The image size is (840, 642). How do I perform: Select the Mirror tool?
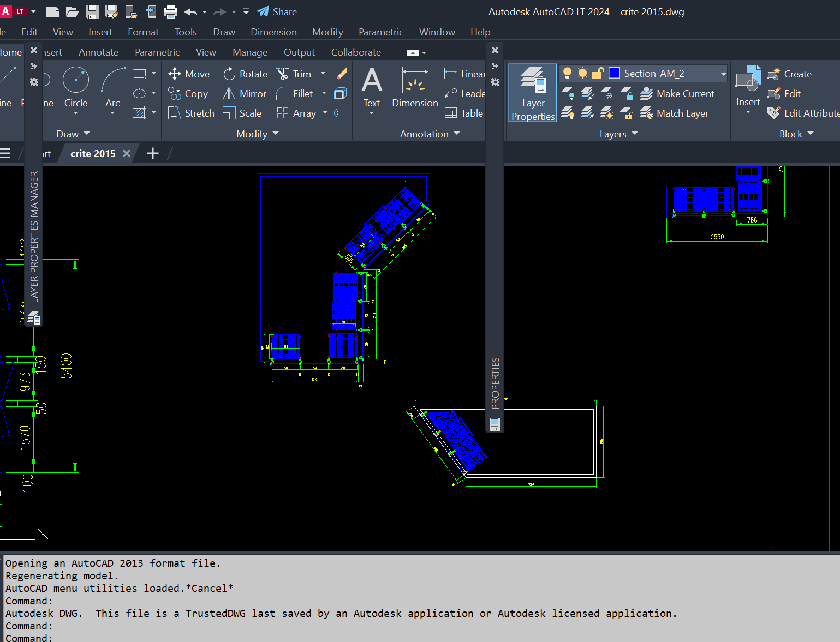(x=244, y=93)
